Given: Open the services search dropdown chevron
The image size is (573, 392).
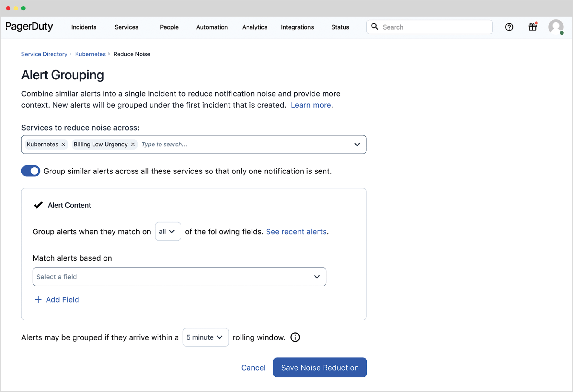Looking at the screenshot, I should tap(357, 144).
